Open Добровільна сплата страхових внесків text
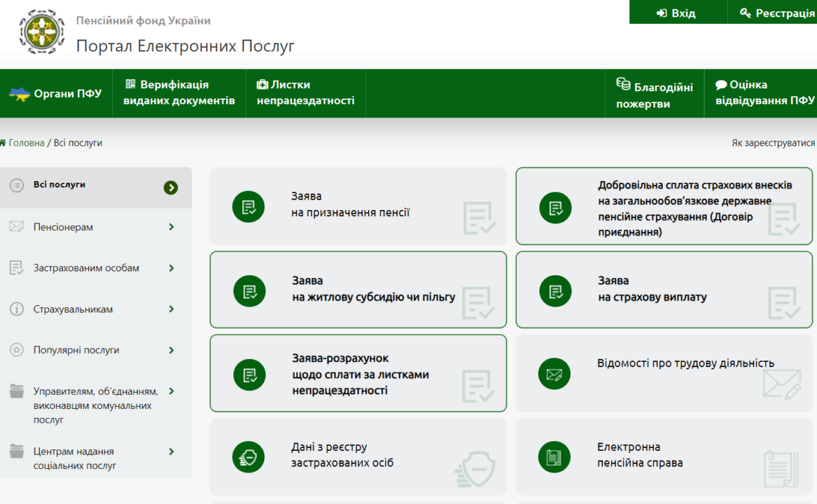This screenshot has width=817, height=504. click(x=695, y=209)
